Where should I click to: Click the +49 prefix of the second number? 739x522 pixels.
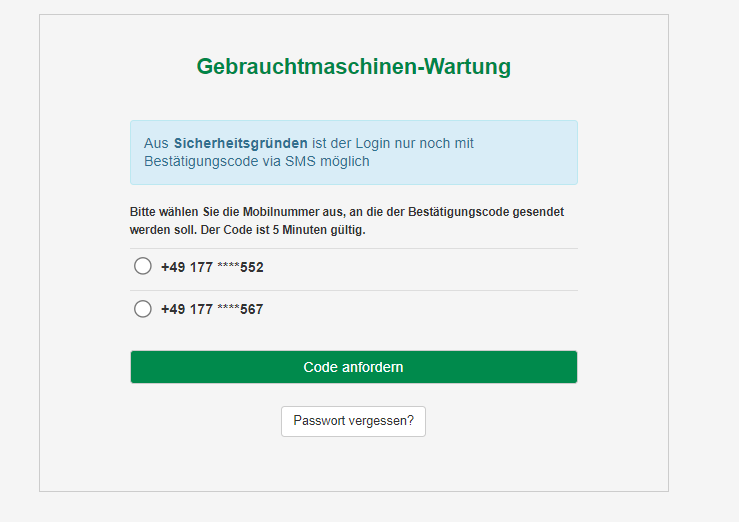tap(173, 309)
